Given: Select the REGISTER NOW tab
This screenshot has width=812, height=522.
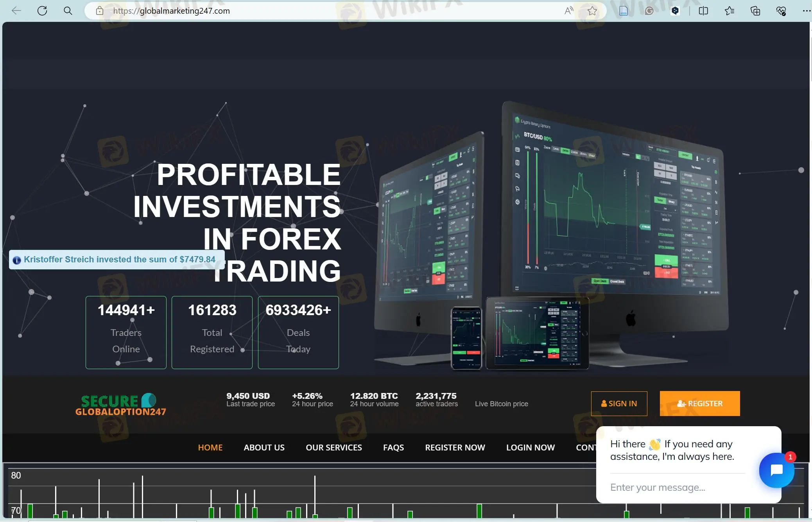Looking at the screenshot, I should pos(455,447).
